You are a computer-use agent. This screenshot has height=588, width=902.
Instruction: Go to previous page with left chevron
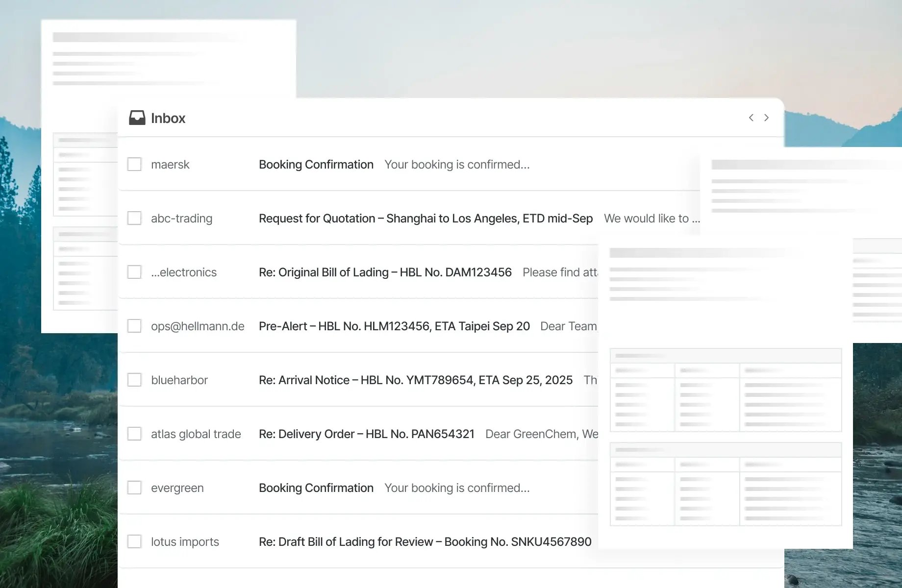(x=751, y=118)
